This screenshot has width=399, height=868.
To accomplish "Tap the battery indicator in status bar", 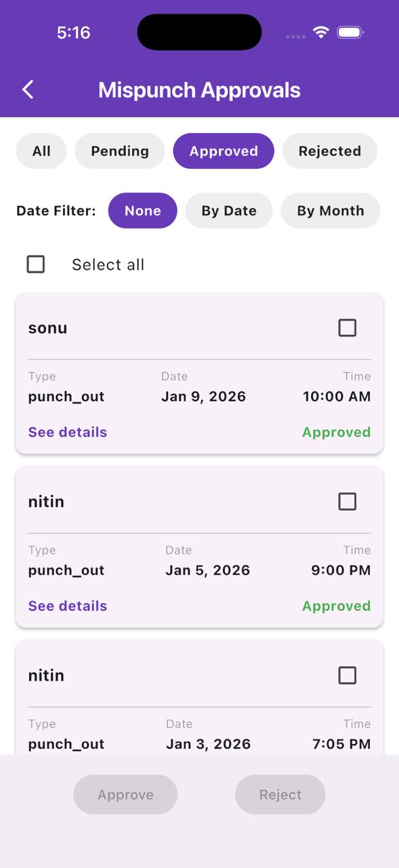I will [350, 31].
